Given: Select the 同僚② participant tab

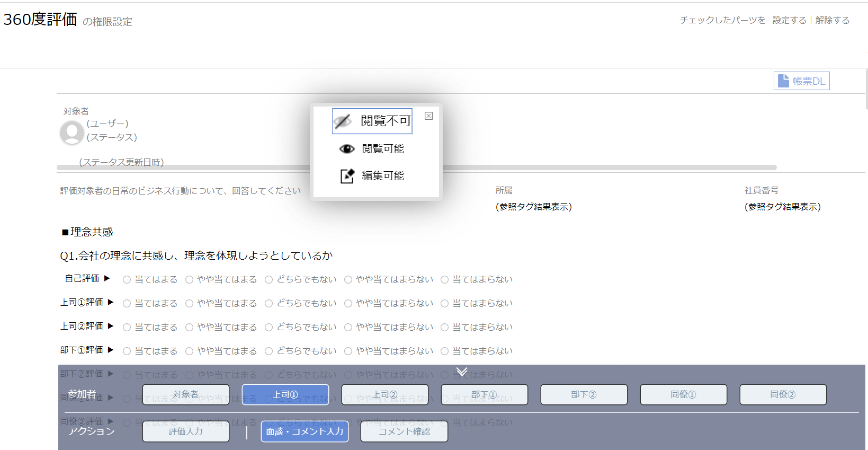Looking at the screenshot, I should point(783,395).
